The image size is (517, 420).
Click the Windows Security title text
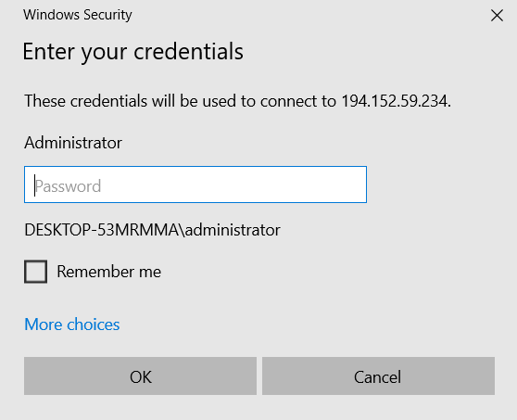(x=78, y=15)
